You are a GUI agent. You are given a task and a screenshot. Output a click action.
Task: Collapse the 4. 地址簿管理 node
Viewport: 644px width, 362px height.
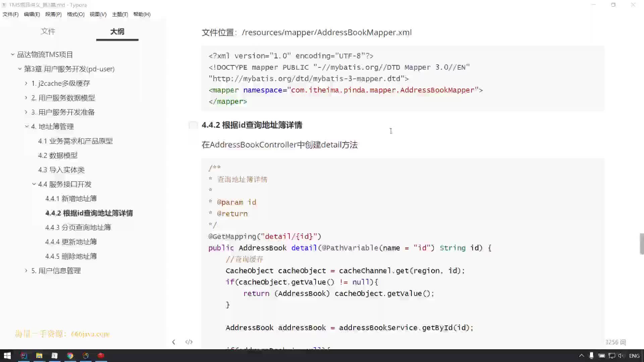click(27, 126)
